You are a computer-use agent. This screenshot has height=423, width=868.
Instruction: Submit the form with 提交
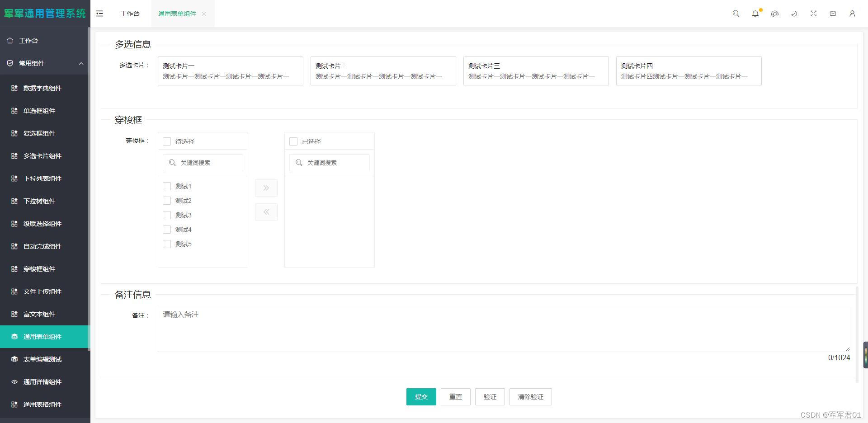coord(421,397)
